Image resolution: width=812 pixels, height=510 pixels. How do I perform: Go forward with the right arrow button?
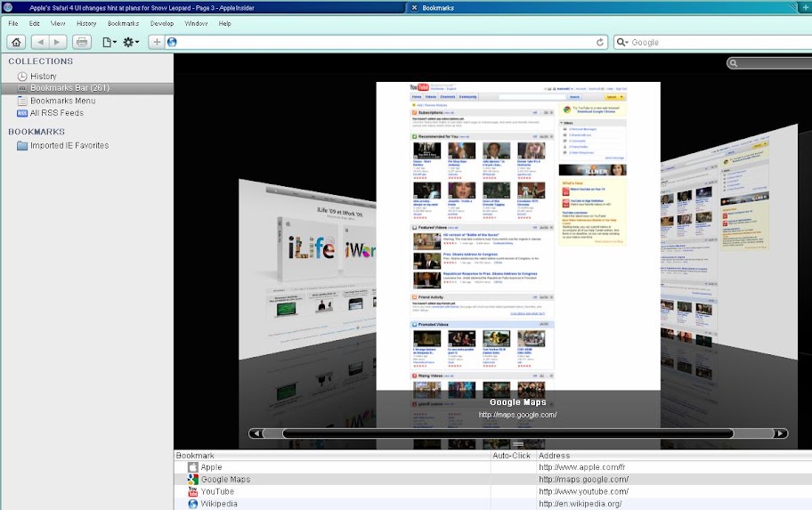click(58, 42)
